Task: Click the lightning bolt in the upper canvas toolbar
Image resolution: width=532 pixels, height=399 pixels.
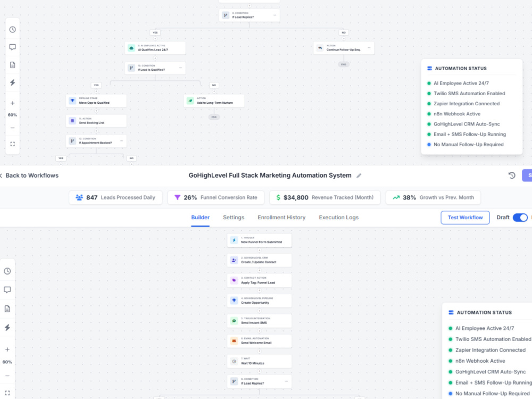Action: click(x=13, y=82)
